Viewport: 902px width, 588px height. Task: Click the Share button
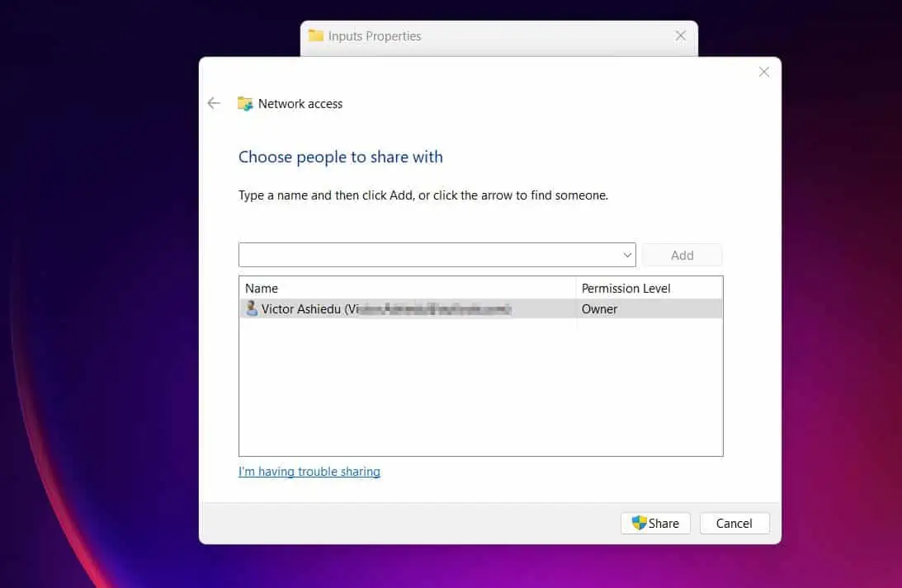click(x=656, y=523)
